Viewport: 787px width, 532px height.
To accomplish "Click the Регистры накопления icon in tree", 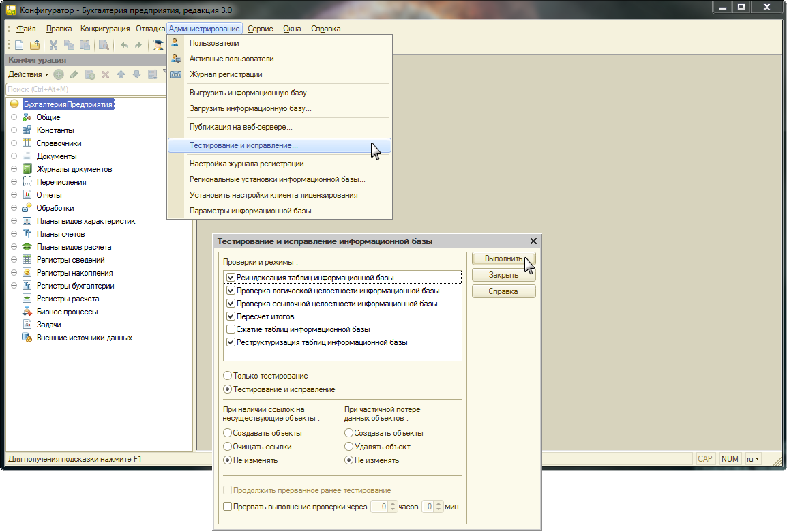I will tap(27, 273).
